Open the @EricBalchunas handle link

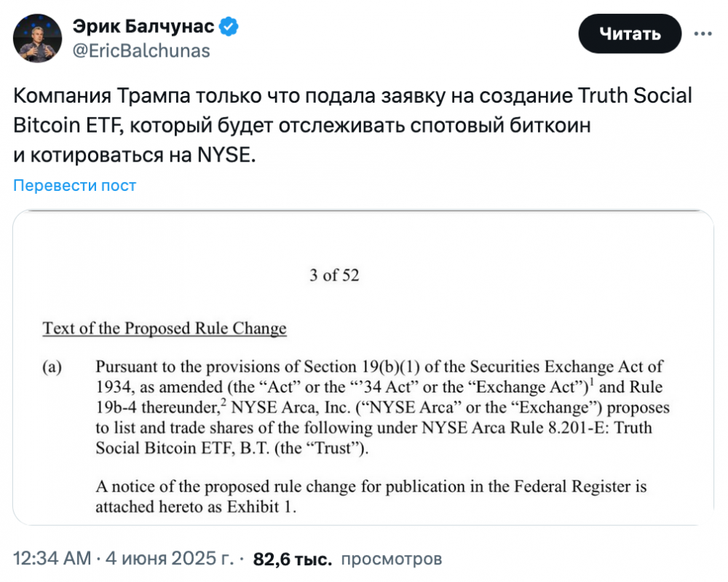coord(141,51)
